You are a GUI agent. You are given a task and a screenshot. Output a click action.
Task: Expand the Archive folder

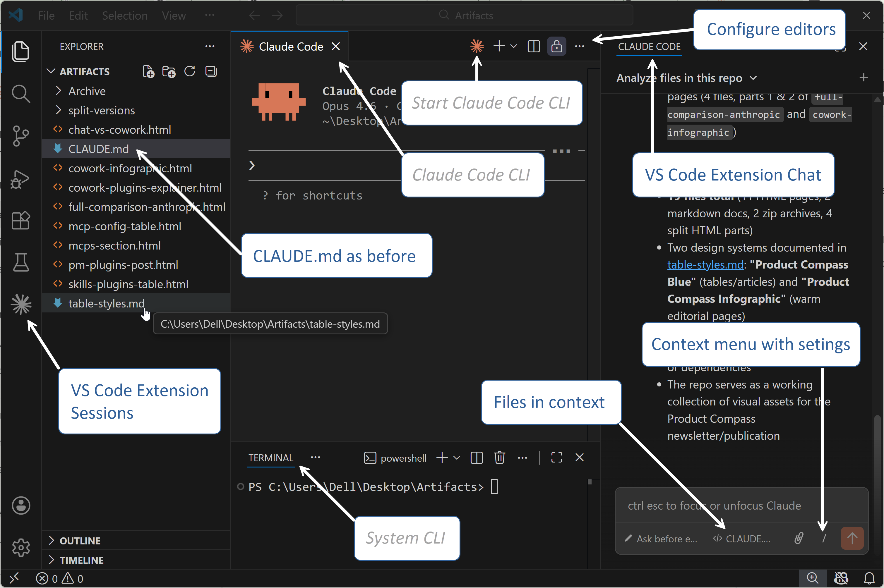[87, 91]
